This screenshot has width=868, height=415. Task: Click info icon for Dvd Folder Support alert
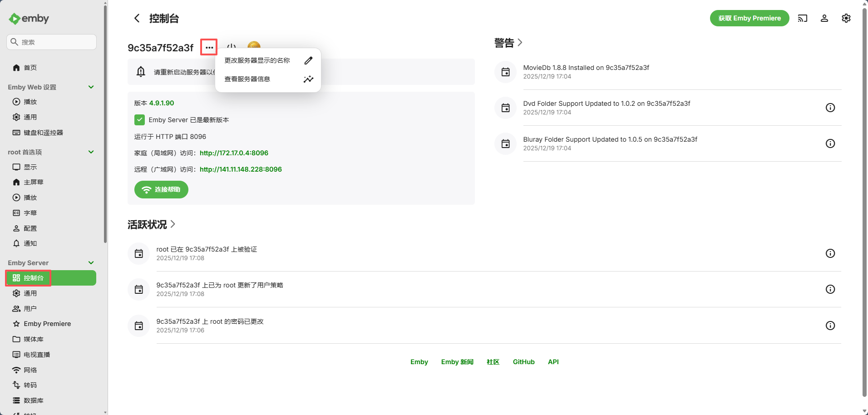830,108
